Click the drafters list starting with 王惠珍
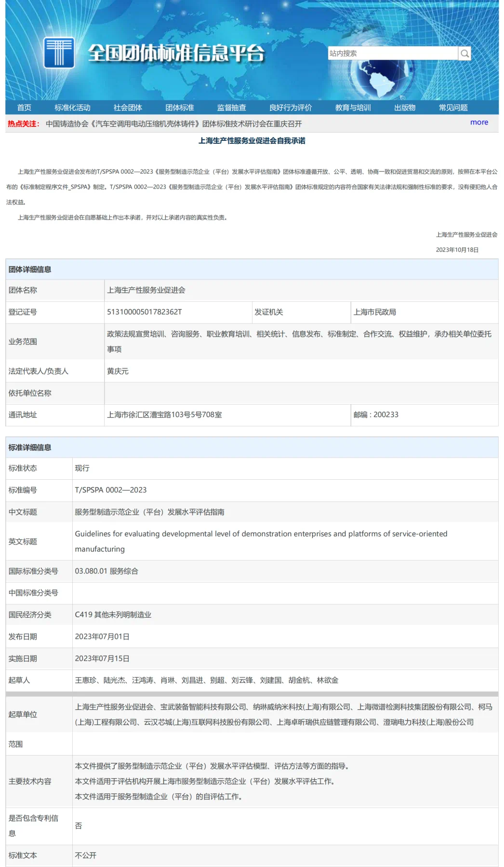The image size is (504, 867). [x=207, y=680]
